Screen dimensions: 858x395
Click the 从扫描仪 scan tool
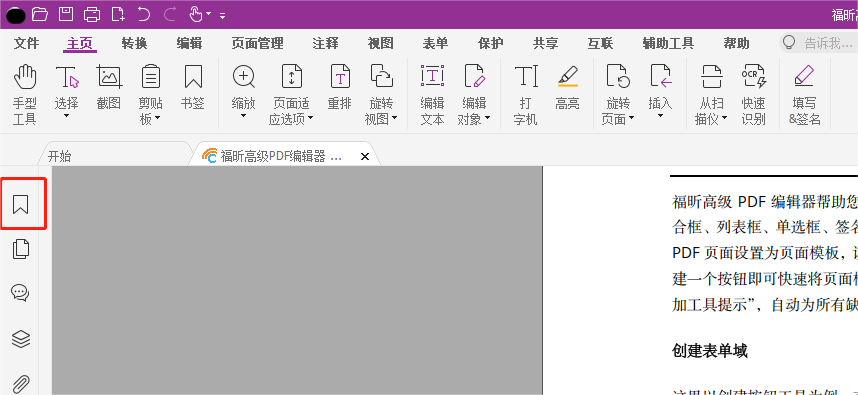pos(711,95)
